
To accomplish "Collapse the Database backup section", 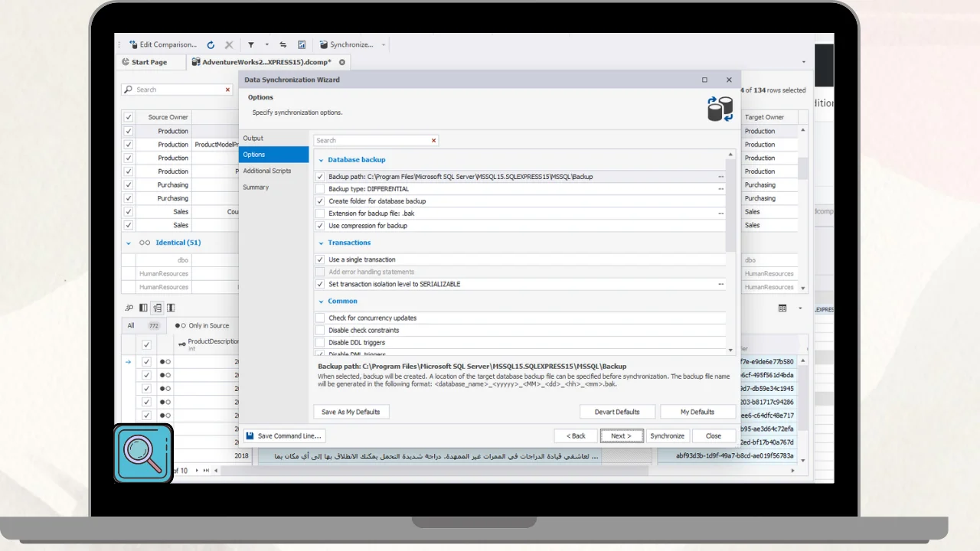I will pyautogui.click(x=322, y=160).
